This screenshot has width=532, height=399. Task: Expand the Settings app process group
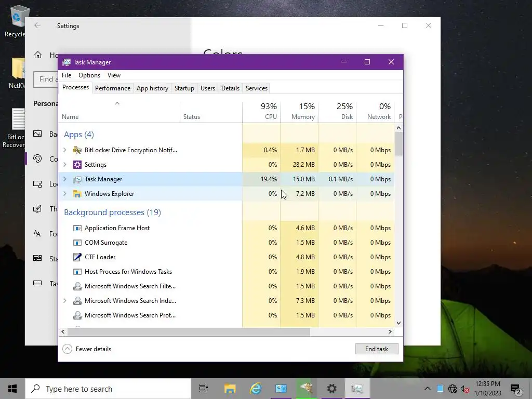pyautogui.click(x=65, y=165)
